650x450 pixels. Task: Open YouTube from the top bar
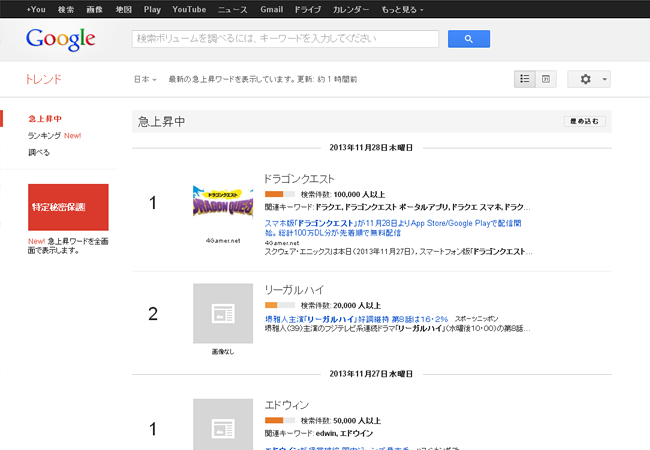(188, 8)
